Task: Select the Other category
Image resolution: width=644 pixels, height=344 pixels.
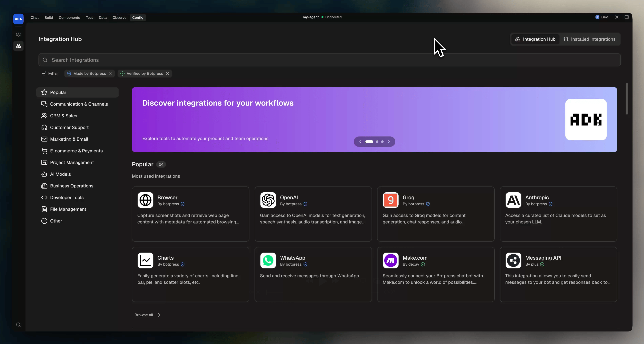Action: tap(78, 221)
